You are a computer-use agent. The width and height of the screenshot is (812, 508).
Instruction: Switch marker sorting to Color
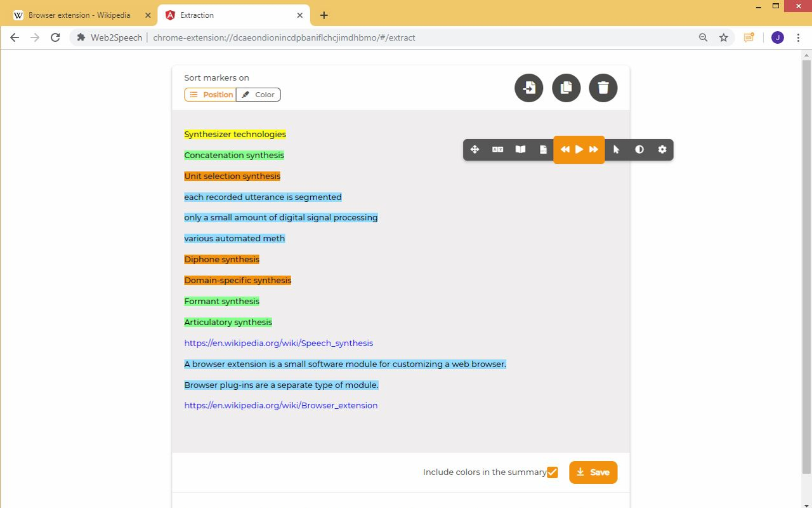click(258, 94)
